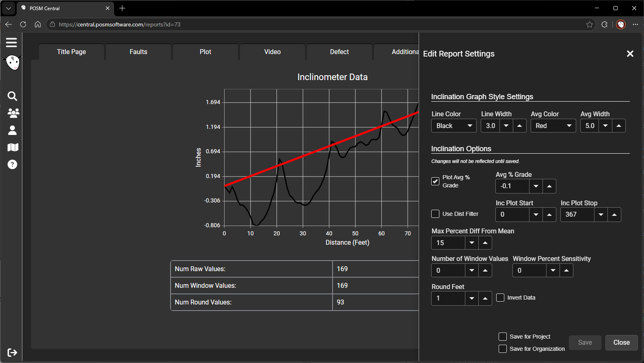
Task: Open the hamburger menu in the sidebar
Action: (11, 42)
